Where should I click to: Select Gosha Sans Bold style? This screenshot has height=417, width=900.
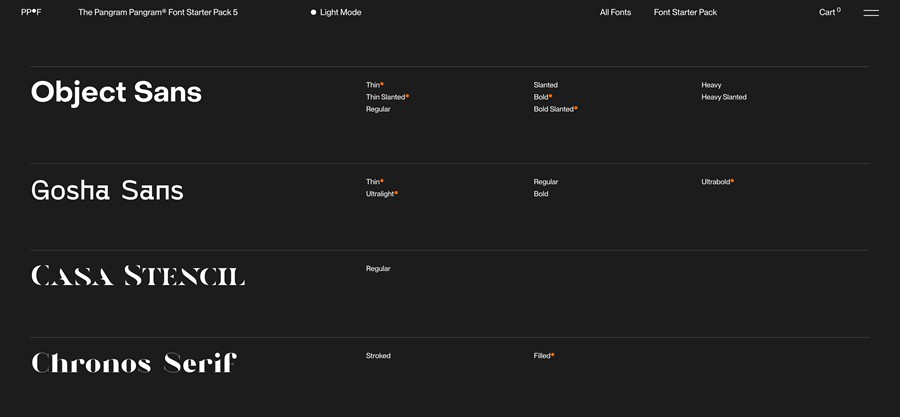541,194
